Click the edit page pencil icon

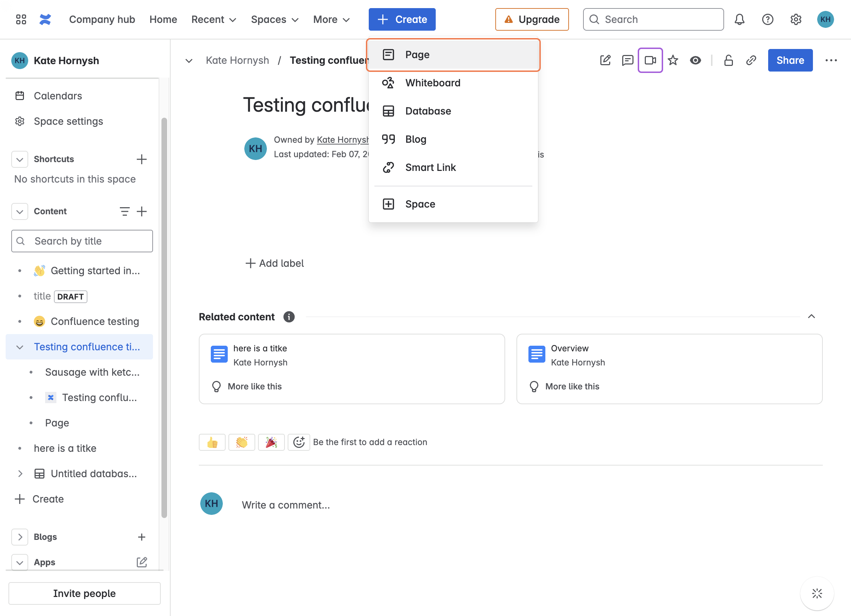click(605, 60)
